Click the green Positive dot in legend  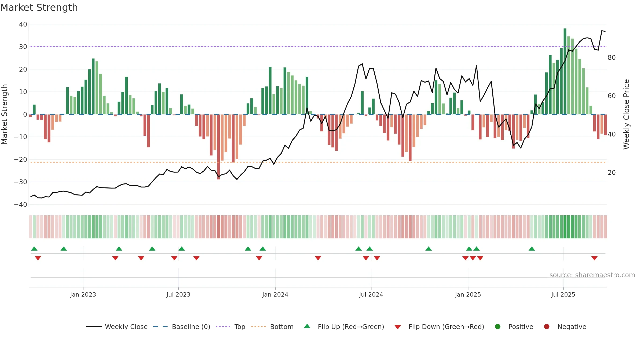tap(498, 327)
